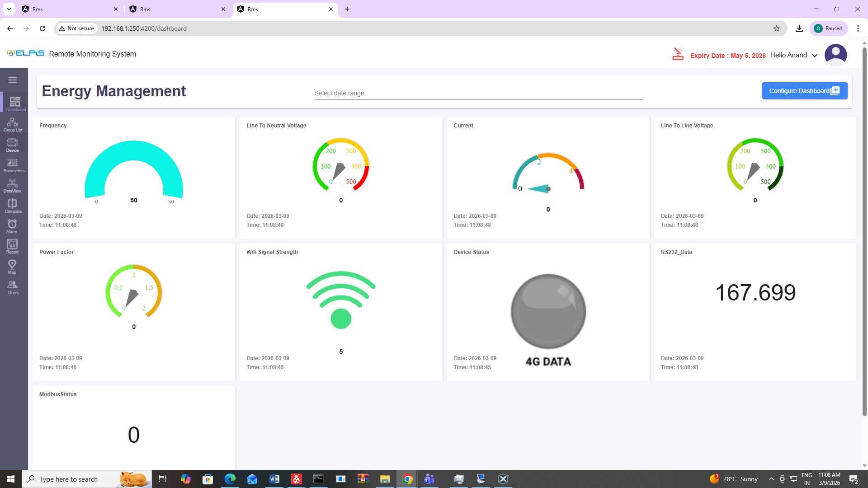Open the Compare sidebar icon
The image size is (868, 488).
click(x=13, y=206)
